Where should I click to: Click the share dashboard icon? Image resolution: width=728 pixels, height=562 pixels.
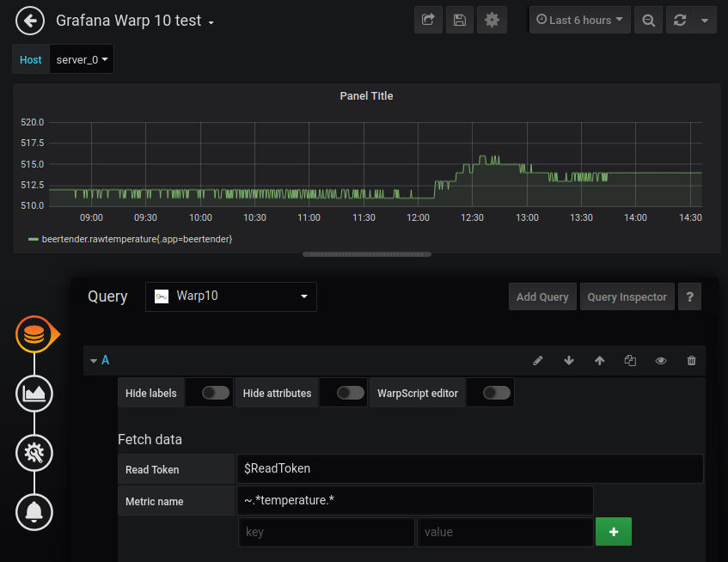coord(428,20)
